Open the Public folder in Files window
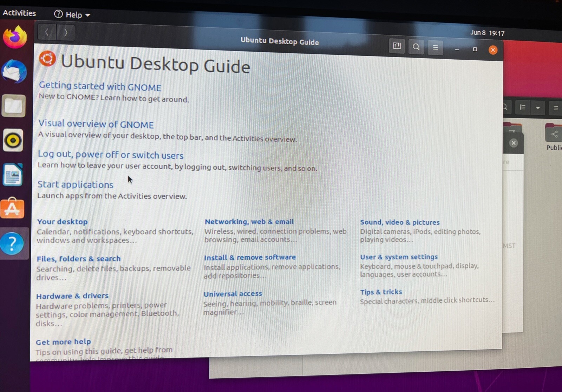This screenshot has height=392, width=562. click(554, 138)
